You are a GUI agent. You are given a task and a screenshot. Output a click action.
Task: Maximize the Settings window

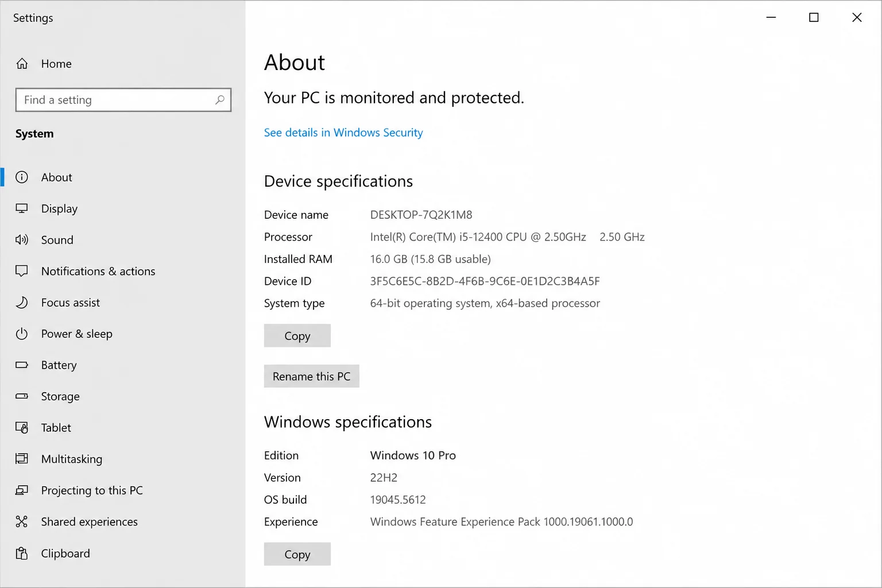pos(814,17)
